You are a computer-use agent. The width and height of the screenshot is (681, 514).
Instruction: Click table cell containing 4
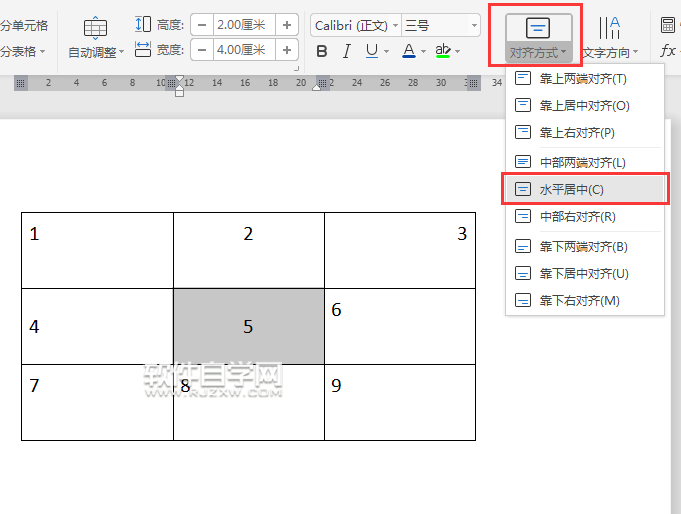(97, 326)
